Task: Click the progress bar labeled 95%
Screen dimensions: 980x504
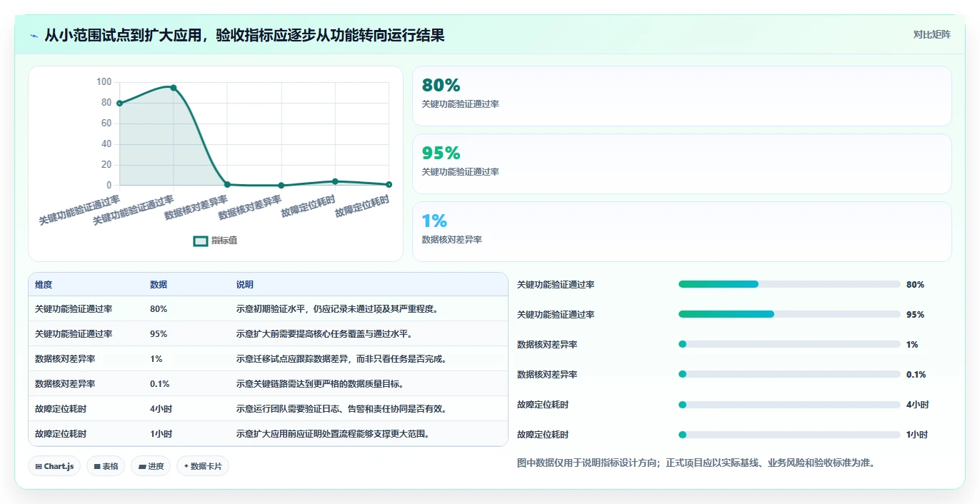Action: pos(789,314)
